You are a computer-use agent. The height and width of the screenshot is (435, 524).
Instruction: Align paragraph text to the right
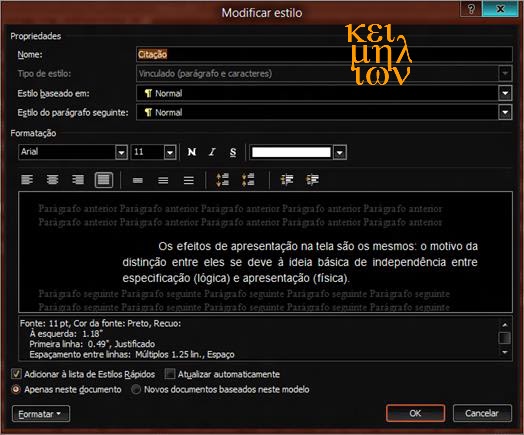coord(78,180)
